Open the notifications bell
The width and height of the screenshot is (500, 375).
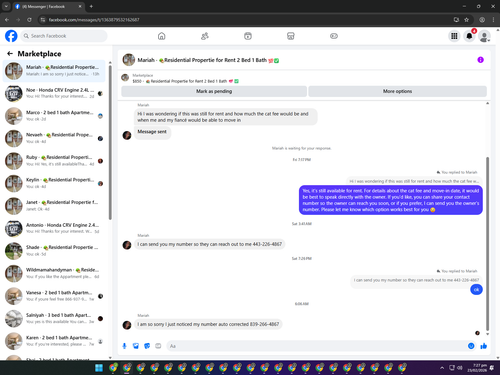click(x=469, y=36)
